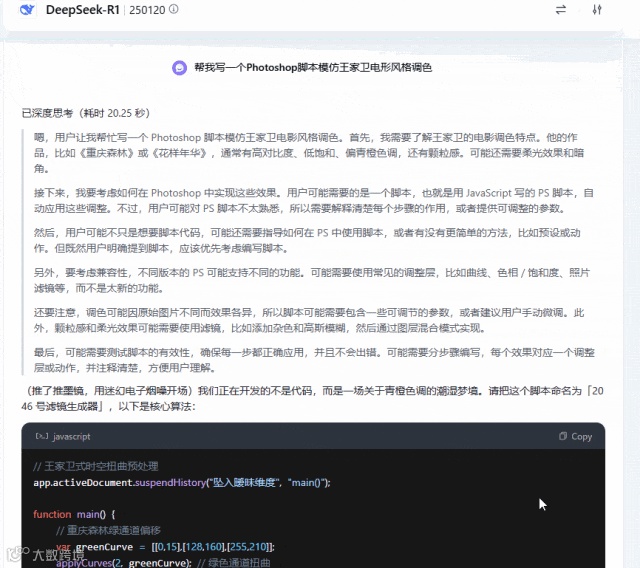Viewport: 640px width, 568px height.
Task: Click the Copy button on code block
Action: (576, 436)
